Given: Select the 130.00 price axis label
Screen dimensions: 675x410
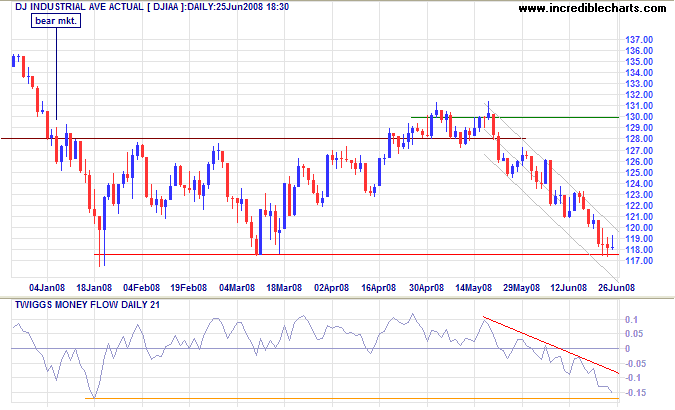Looking at the screenshot, I should tap(639, 117).
